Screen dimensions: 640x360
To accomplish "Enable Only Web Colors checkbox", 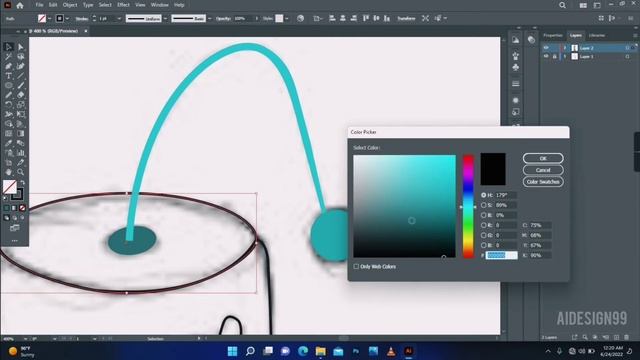I will [356, 267].
